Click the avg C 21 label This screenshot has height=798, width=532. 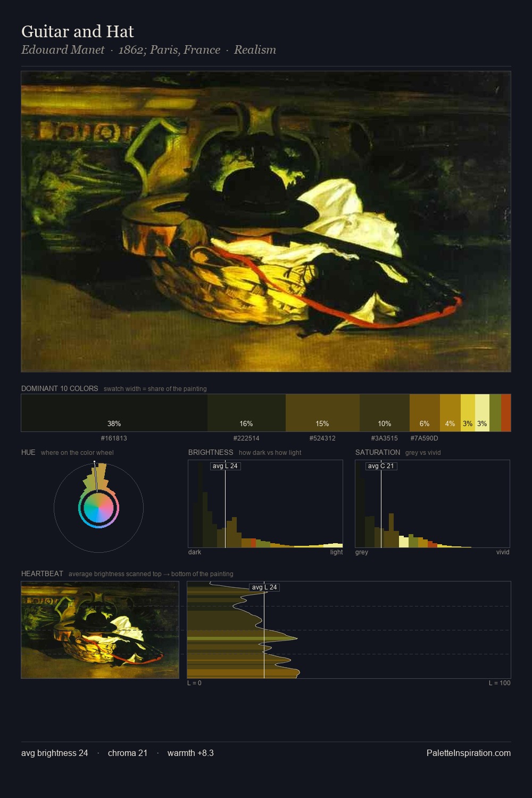tap(381, 466)
